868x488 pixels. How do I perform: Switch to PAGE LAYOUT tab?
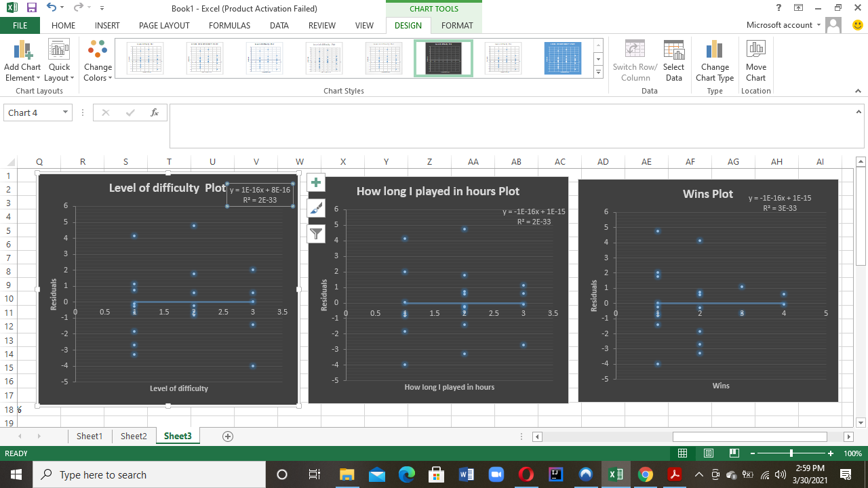(164, 25)
